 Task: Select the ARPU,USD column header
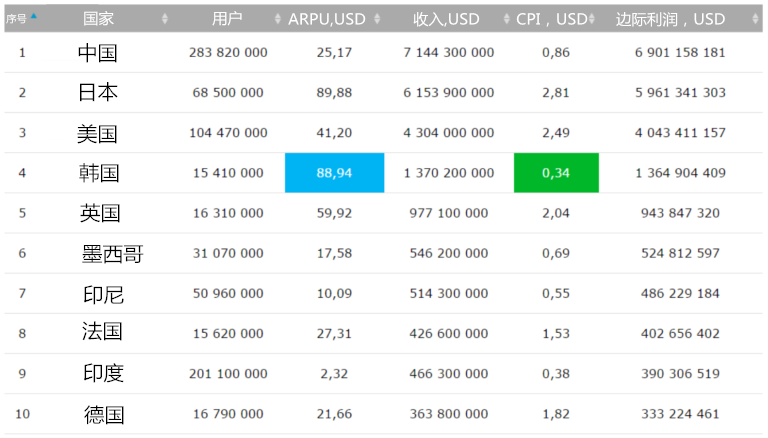click(327, 19)
